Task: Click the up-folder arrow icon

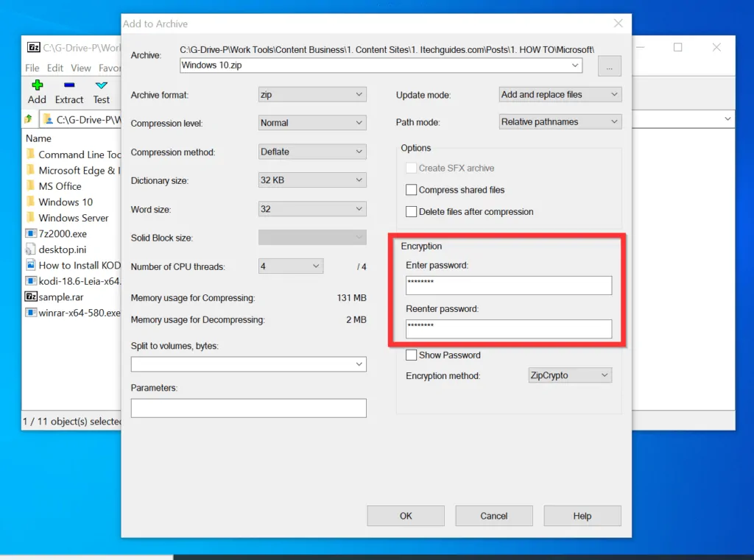Action: point(29,119)
